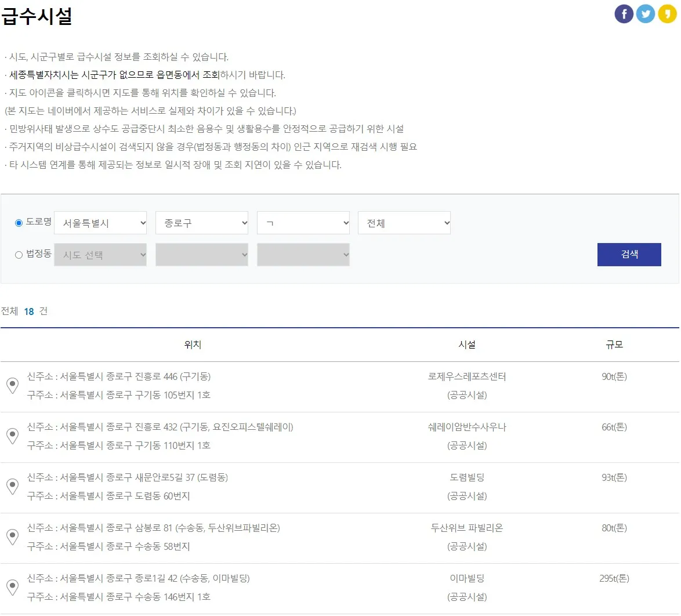The image size is (681, 616).
Task: Click the KakaoStory share icon
Action: [666, 13]
